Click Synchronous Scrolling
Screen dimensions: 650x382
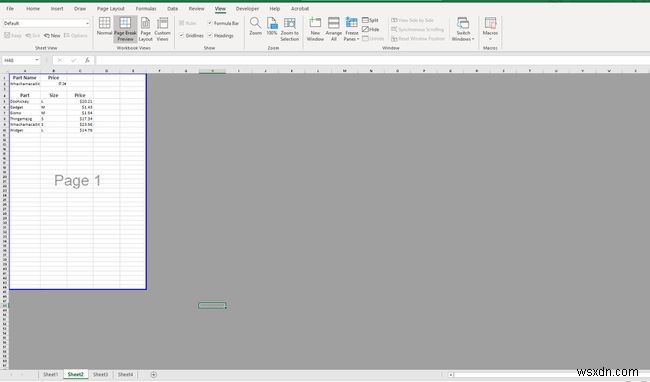pos(418,29)
